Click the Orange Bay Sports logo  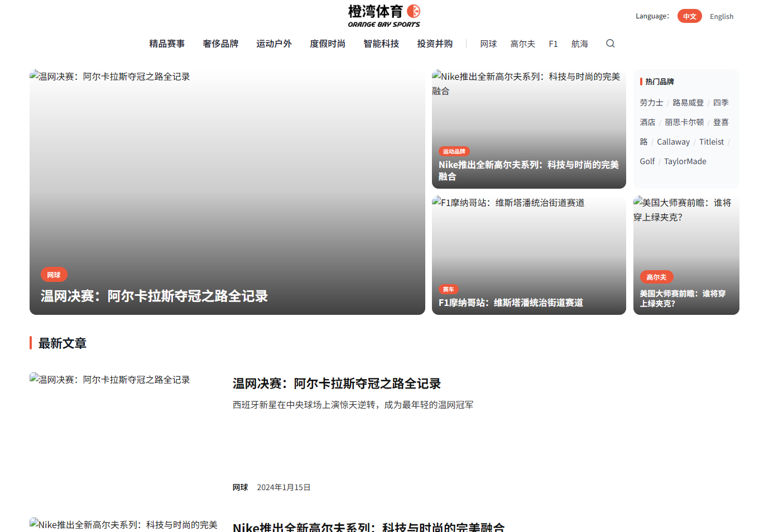pyautogui.click(x=382, y=16)
